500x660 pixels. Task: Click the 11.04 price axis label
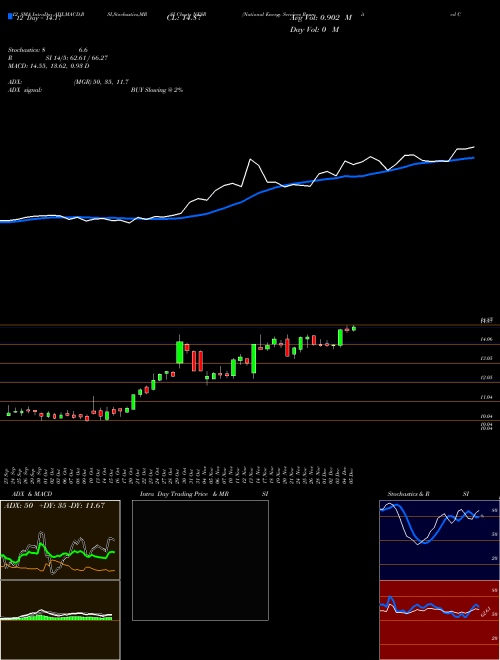click(x=487, y=397)
